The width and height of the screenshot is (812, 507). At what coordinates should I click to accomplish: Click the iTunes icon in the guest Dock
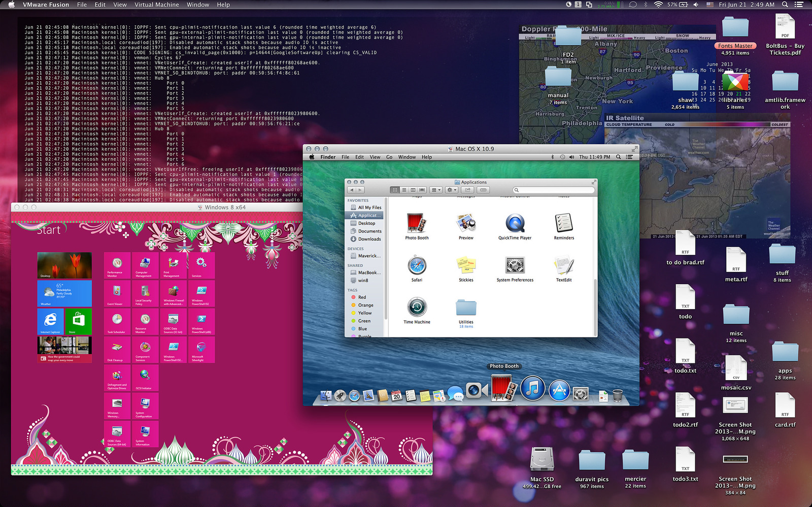coord(532,389)
